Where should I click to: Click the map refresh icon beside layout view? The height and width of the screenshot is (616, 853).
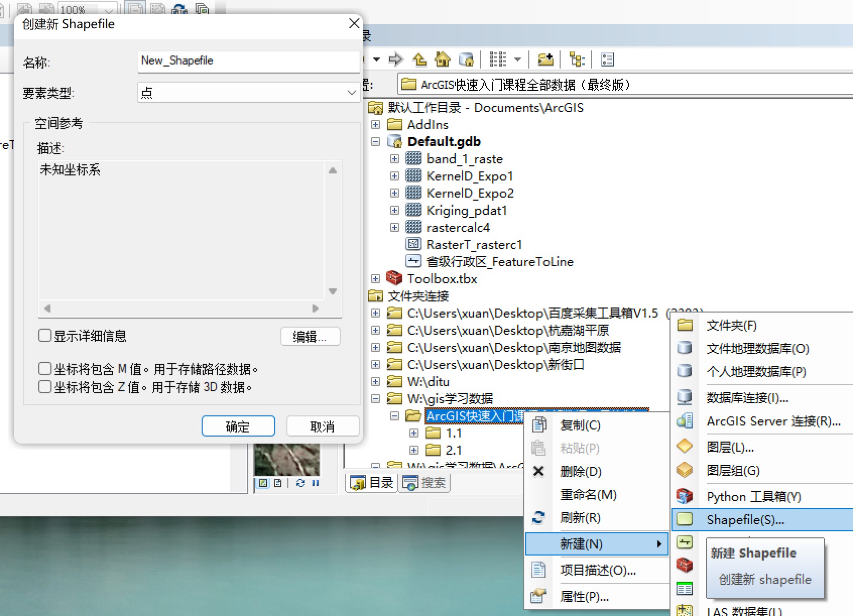pyautogui.click(x=300, y=483)
